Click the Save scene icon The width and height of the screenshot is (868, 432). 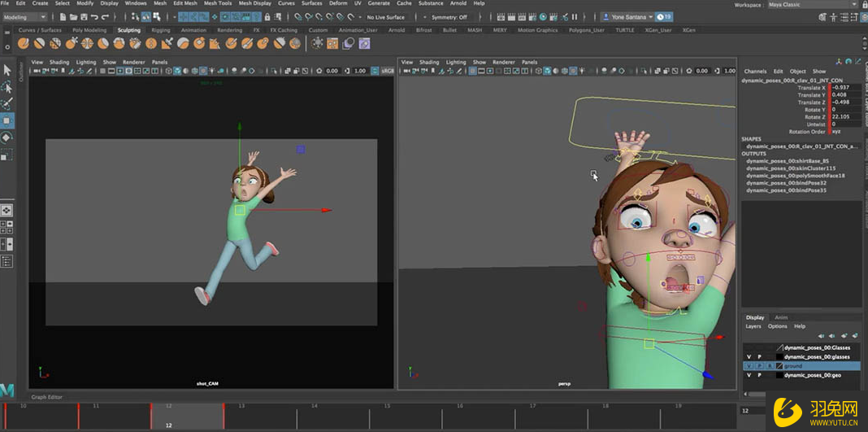click(84, 17)
